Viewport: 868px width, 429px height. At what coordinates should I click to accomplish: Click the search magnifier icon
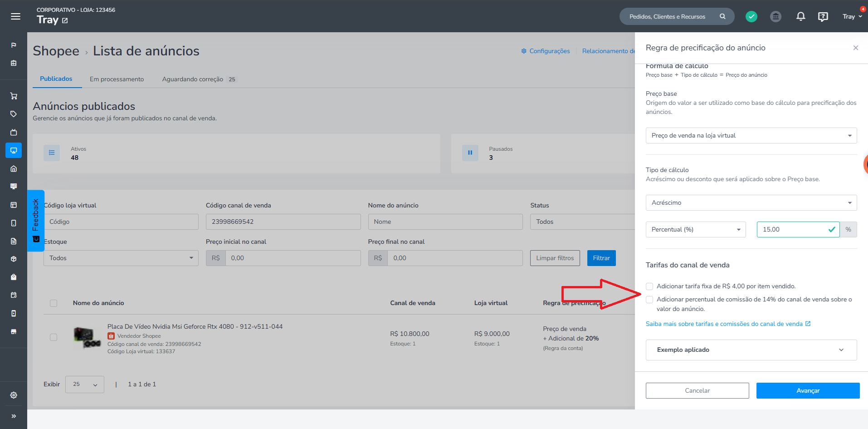tap(722, 16)
